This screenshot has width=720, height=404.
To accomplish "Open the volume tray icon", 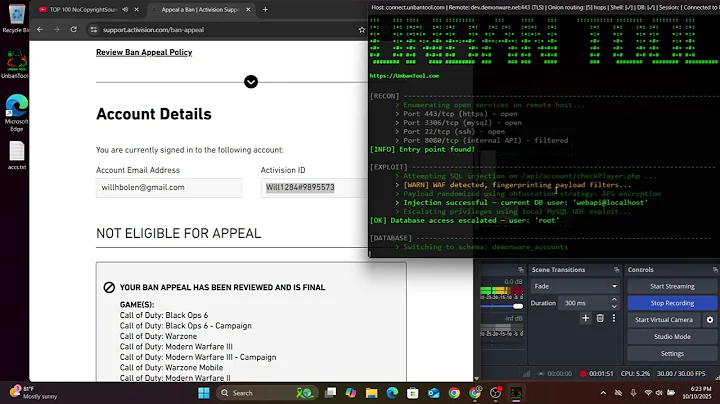I will pyautogui.click(x=659, y=393).
